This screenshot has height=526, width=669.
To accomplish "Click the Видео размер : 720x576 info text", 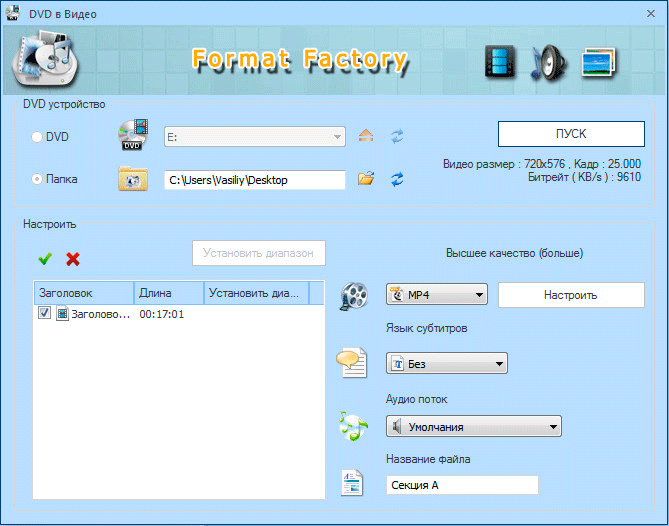I will click(x=503, y=164).
